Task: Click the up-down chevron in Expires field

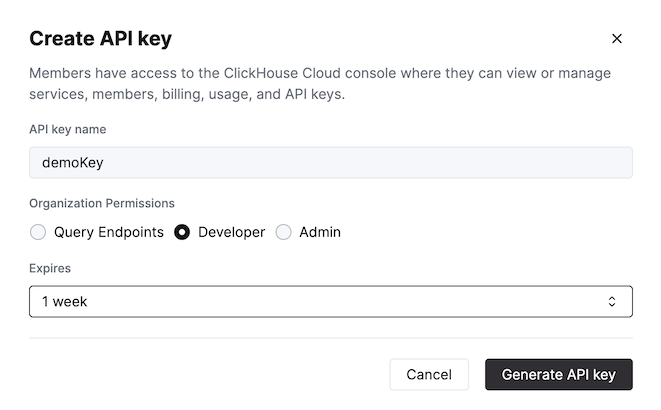Action: pos(612,301)
